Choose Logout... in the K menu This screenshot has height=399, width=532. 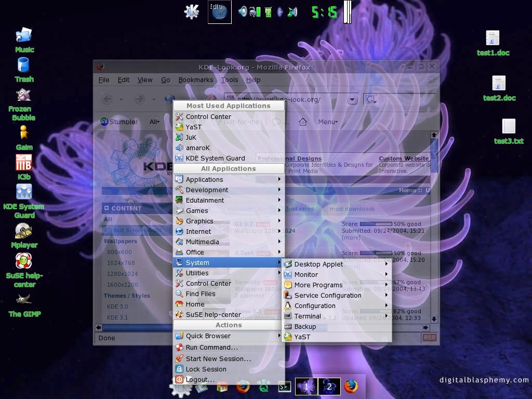click(x=229, y=380)
